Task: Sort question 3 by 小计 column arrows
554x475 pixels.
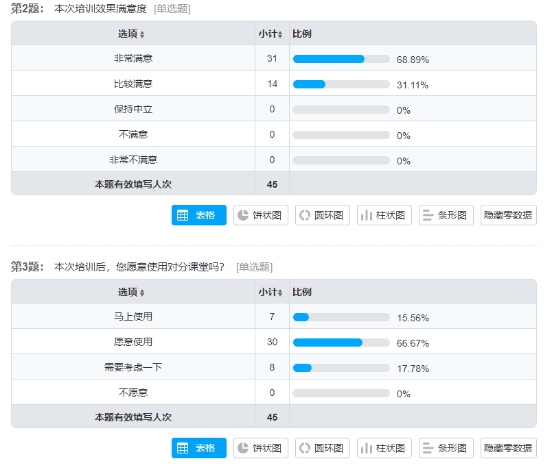Action: click(x=280, y=293)
